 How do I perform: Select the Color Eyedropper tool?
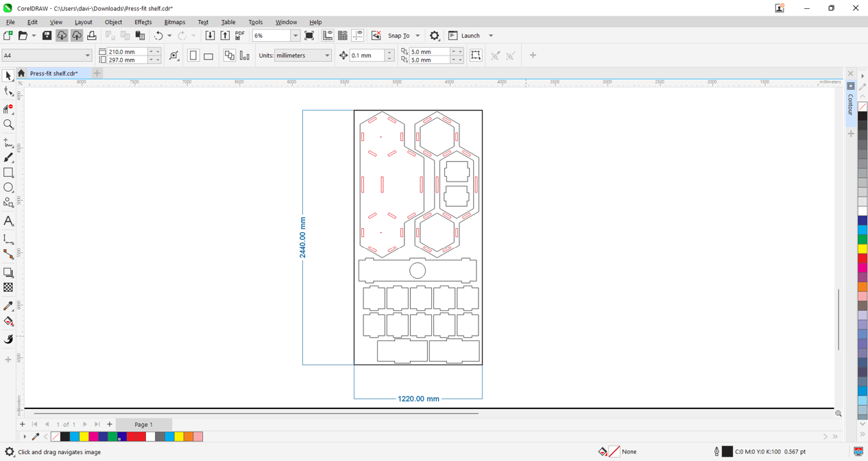tap(9, 306)
